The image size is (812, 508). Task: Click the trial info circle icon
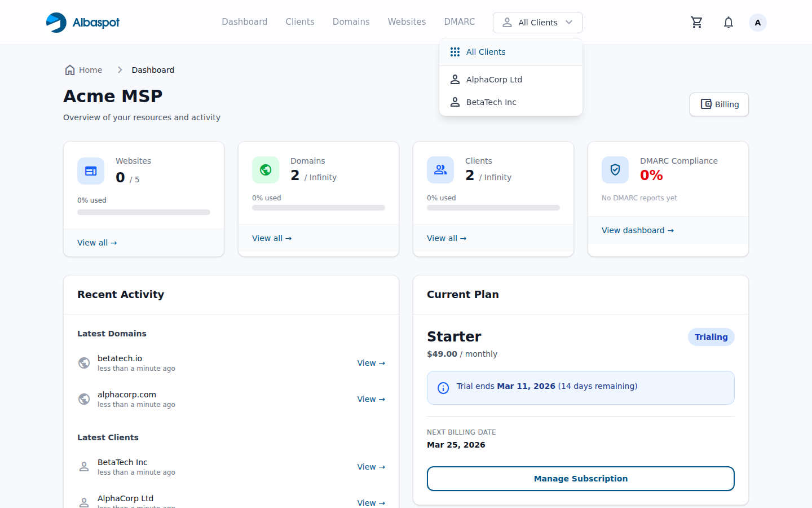coord(443,388)
